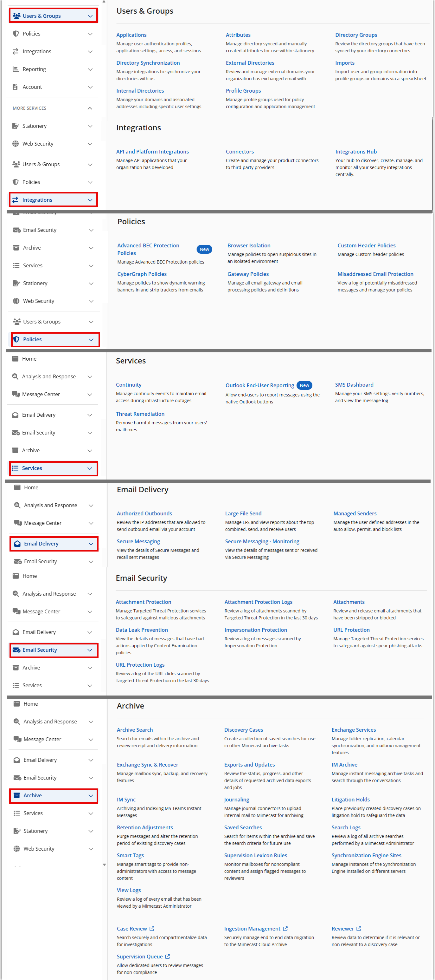Click the people icon on highlighted Users & Groups

(x=16, y=16)
